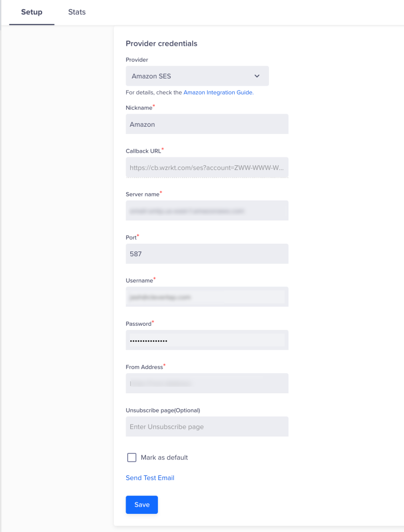
Task: Click the Unsubscribe page optional field
Action: pyautogui.click(x=207, y=427)
